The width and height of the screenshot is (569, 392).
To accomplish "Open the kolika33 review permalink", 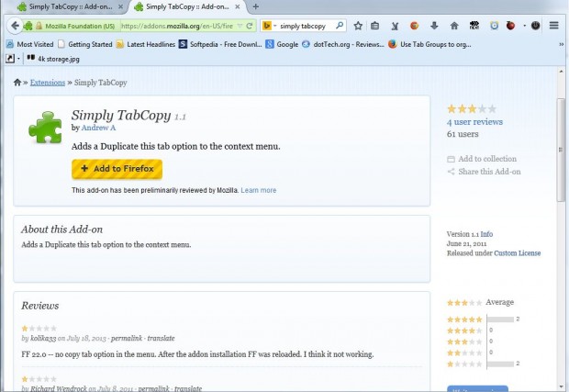I will [x=127, y=338].
